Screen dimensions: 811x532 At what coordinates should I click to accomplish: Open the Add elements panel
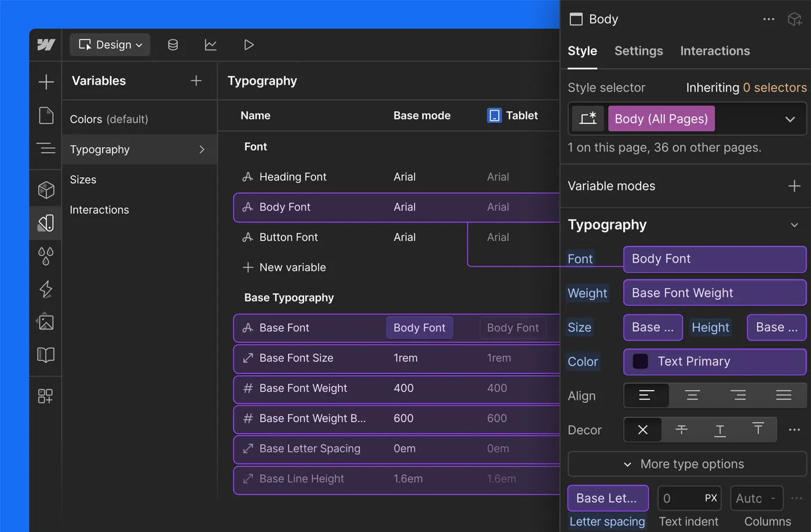(x=46, y=82)
